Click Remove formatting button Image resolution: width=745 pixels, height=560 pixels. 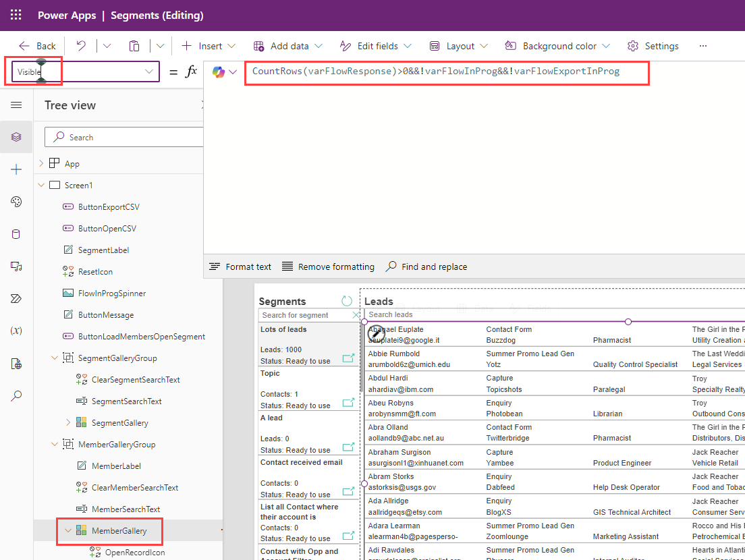[329, 267]
